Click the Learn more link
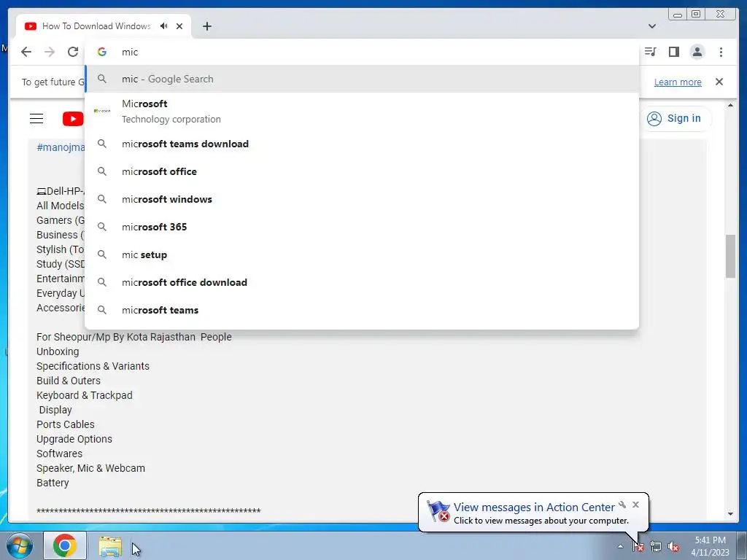Screen dimensions: 747x560 [678, 82]
